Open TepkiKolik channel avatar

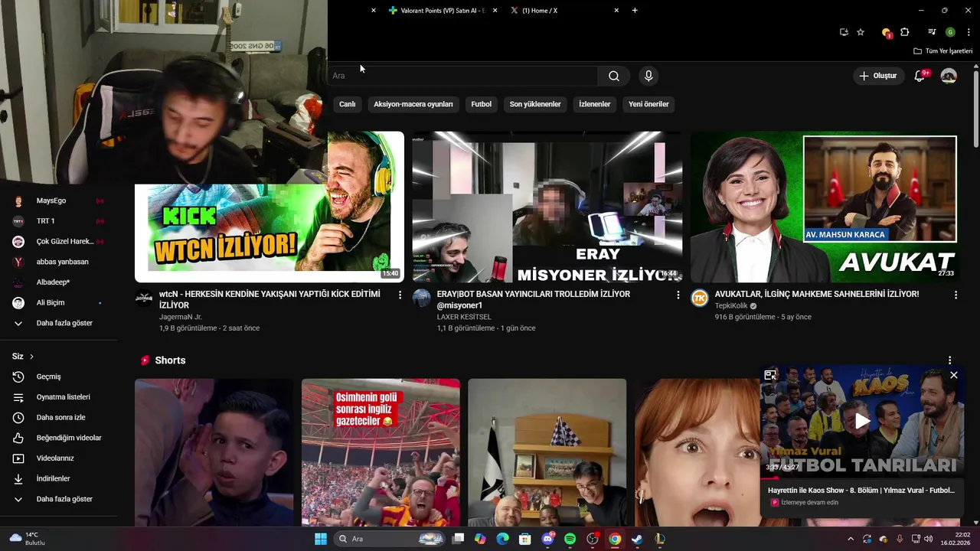pos(700,298)
